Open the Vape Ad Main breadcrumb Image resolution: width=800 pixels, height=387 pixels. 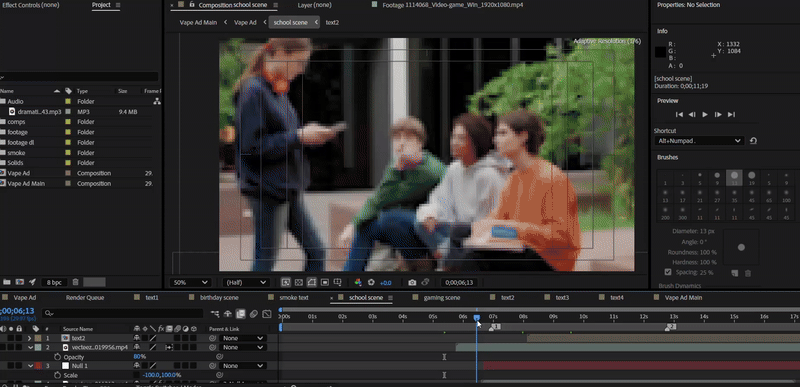198,22
